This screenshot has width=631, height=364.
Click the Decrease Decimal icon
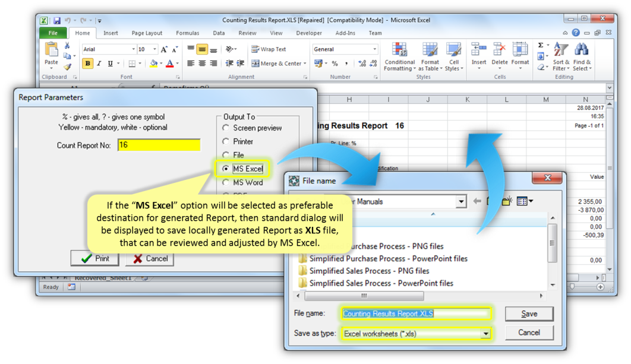point(373,64)
